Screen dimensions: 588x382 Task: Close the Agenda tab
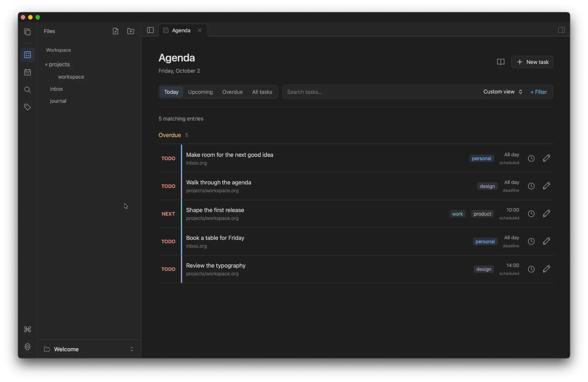click(x=200, y=30)
